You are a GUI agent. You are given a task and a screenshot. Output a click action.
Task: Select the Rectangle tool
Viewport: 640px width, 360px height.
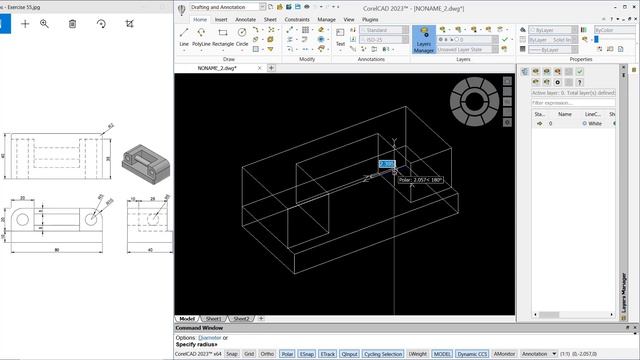(223, 36)
